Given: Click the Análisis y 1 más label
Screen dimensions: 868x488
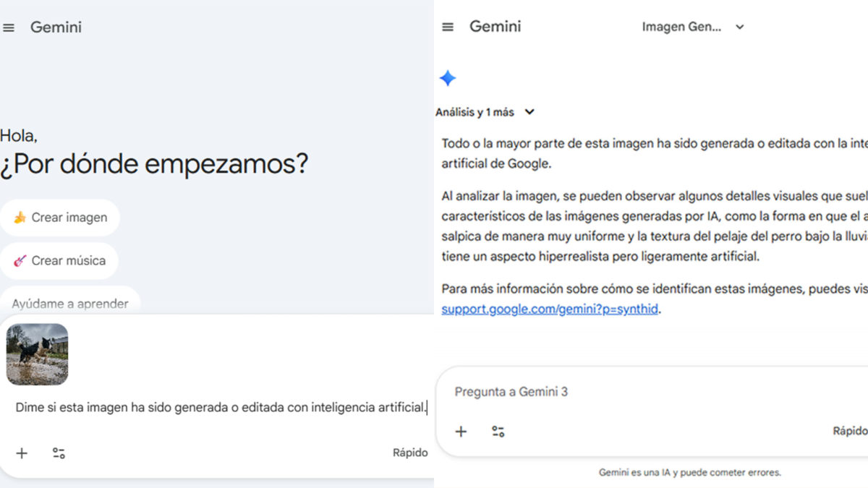Looking at the screenshot, I should (x=475, y=112).
